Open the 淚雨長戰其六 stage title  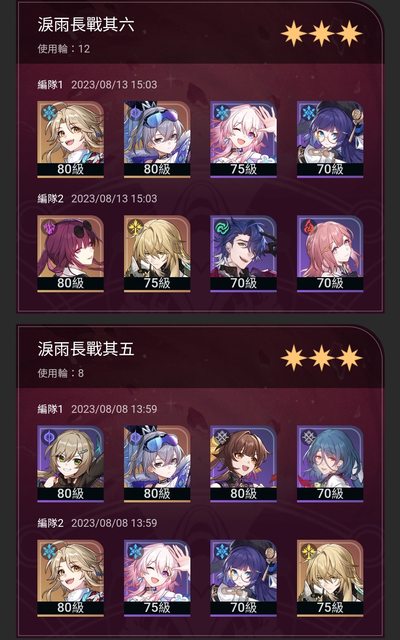click(86, 25)
